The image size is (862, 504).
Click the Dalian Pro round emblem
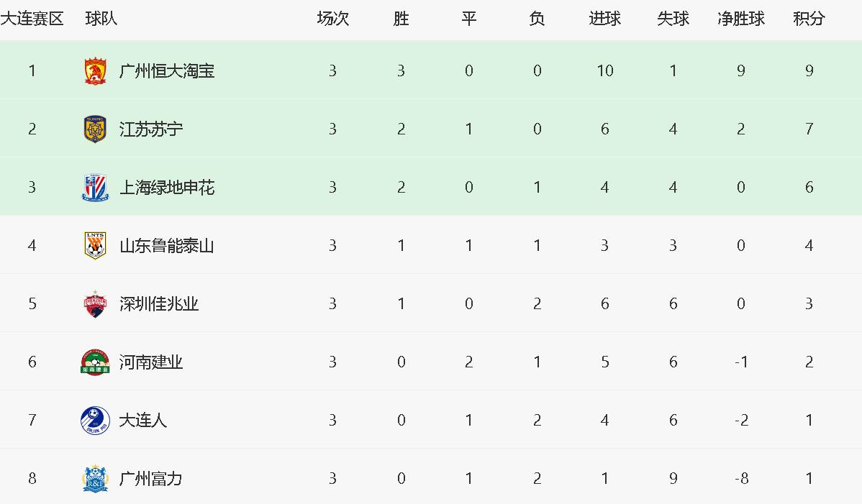coord(95,420)
